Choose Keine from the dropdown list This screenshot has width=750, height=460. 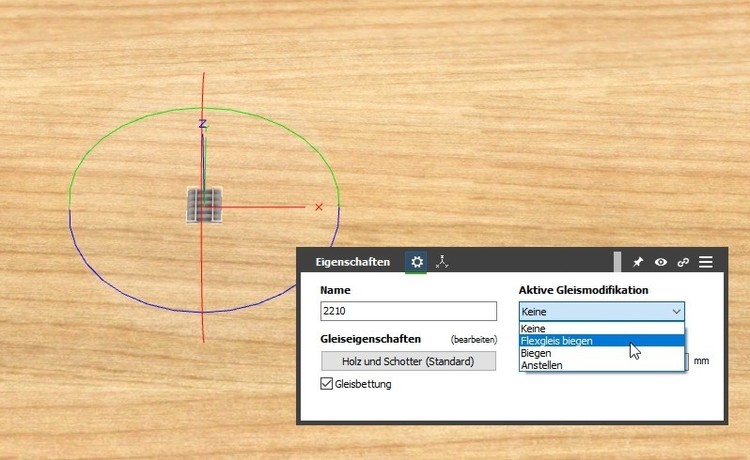click(x=602, y=329)
